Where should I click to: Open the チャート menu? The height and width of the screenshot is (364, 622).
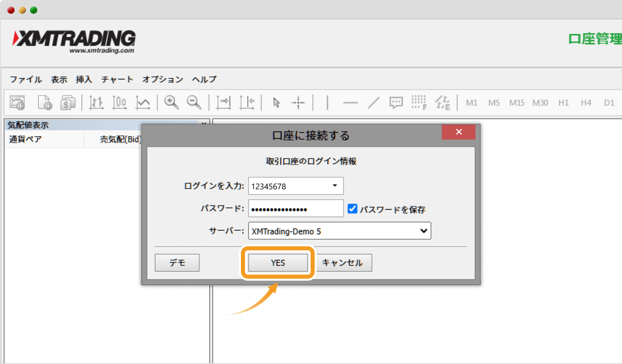(117, 79)
